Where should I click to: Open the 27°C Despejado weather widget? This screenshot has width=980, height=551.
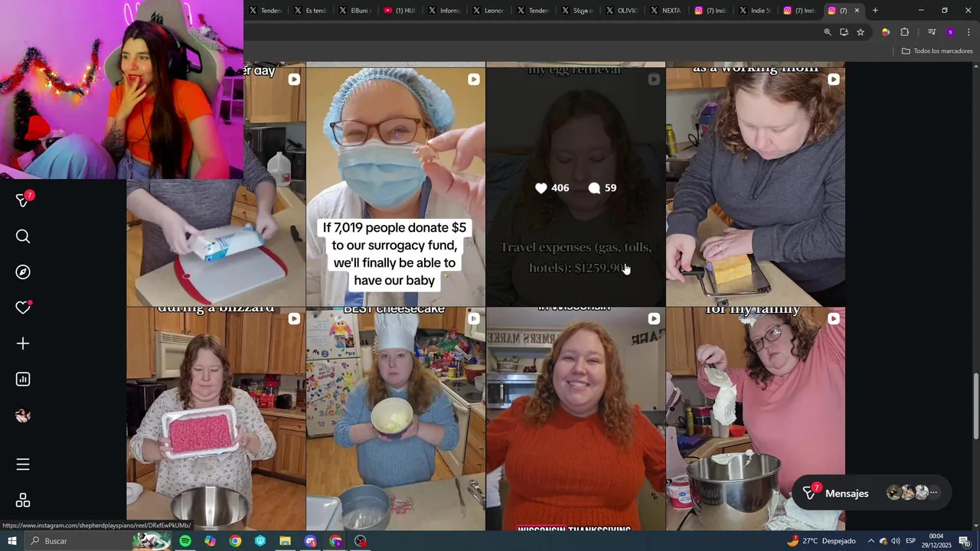(821, 541)
